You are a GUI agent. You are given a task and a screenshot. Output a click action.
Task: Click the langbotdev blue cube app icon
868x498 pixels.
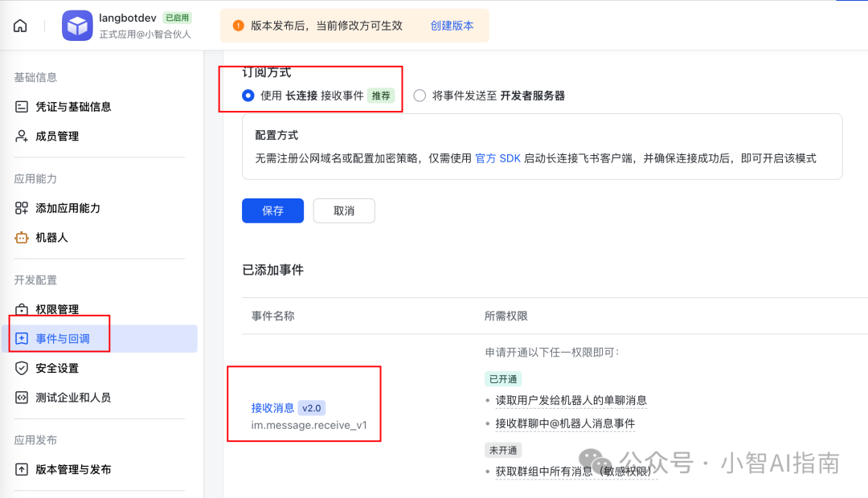(78, 26)
